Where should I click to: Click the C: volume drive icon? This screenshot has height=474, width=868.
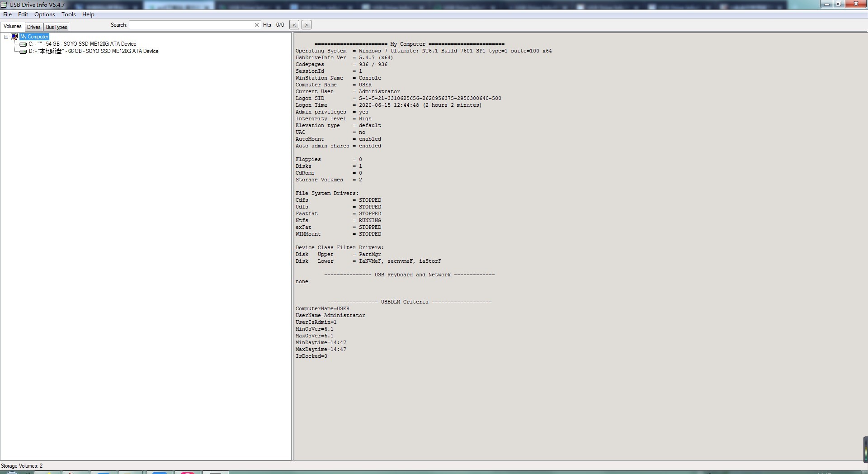click(x=23, y=44)
